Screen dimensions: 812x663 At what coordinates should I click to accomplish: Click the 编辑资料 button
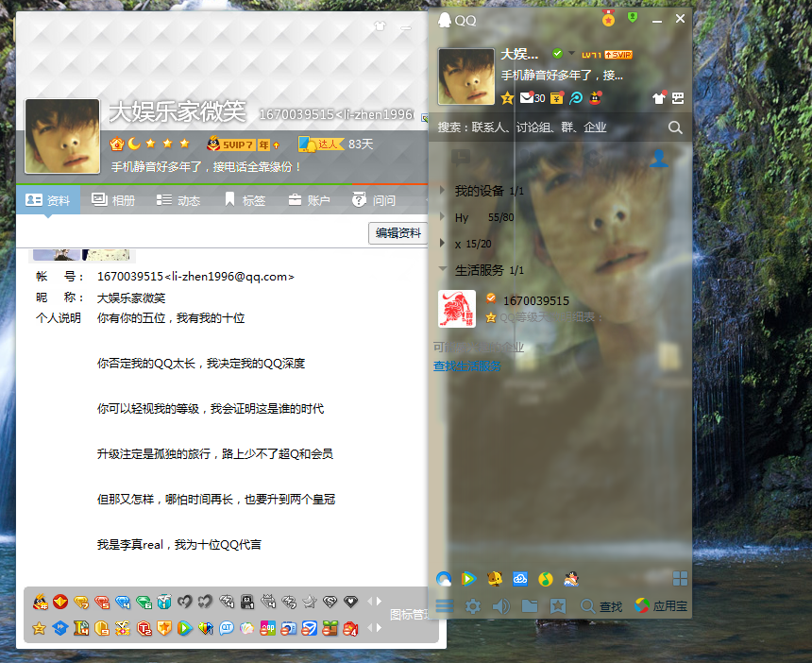pyautogui.click(x=398, y=233)
